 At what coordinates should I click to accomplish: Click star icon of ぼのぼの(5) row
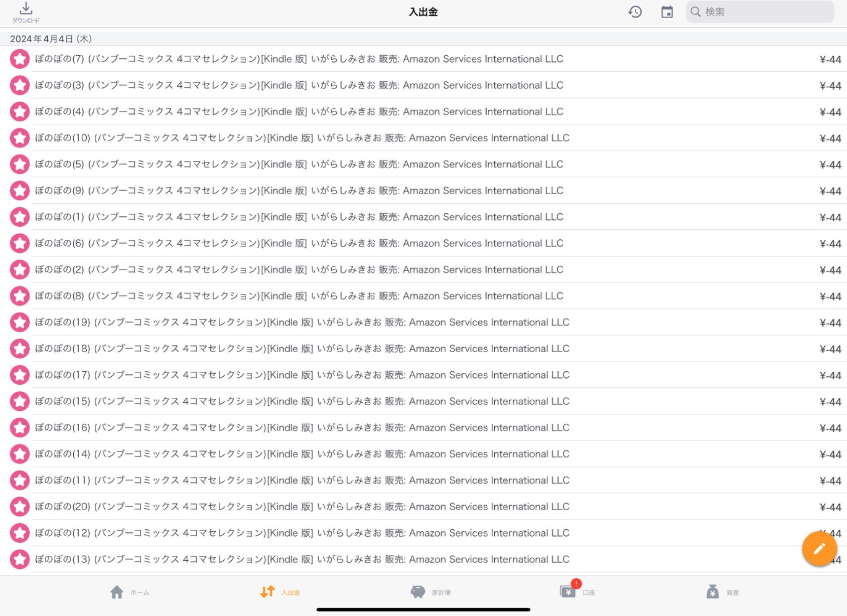pos(20,165)
